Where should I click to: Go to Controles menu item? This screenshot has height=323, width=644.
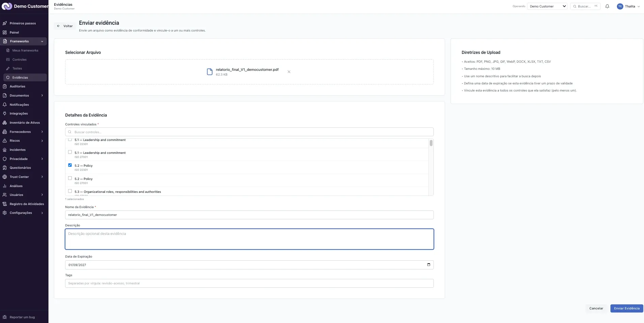point(25,60)
